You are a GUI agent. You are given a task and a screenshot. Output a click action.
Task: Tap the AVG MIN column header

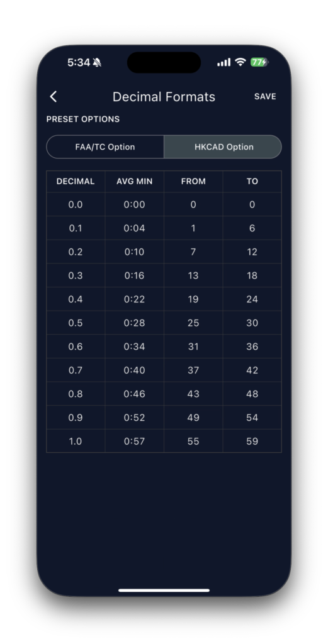tap(134, 182)
